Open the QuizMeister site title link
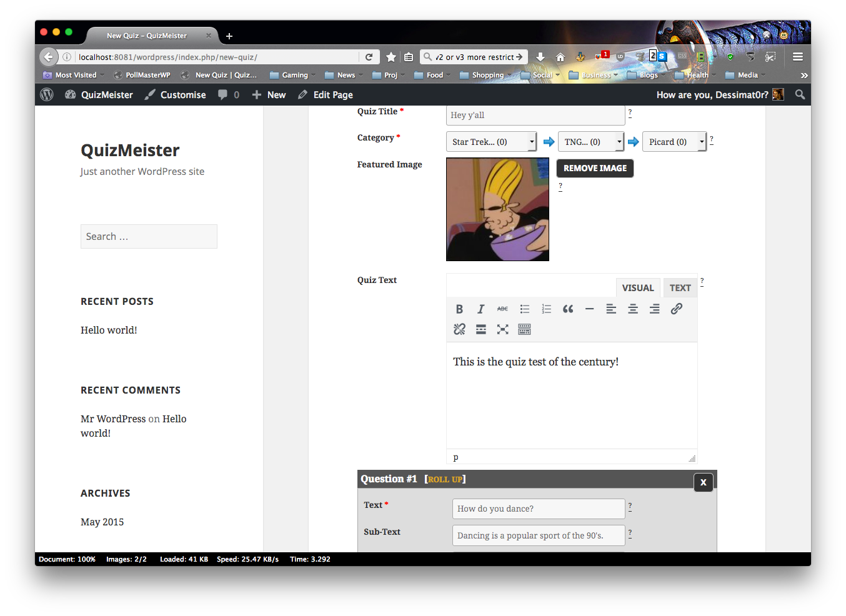 tap(130, 150)
